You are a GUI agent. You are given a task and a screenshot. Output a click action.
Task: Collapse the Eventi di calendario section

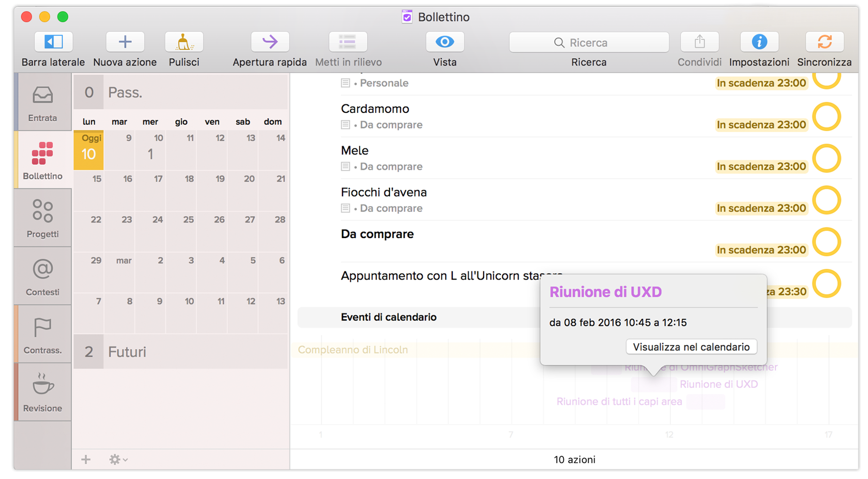tap(389, 317)
